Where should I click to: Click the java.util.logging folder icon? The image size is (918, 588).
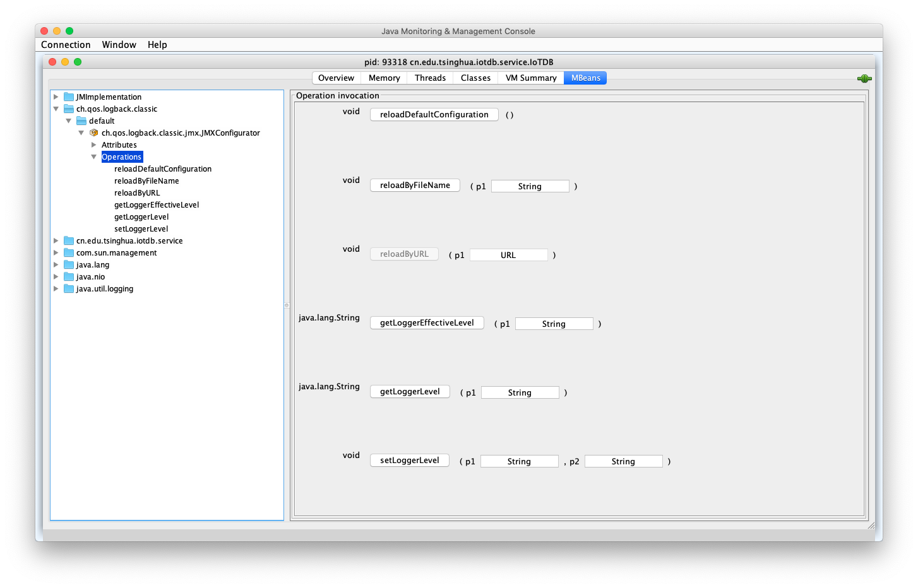pyautogui.click(x=70, y=288)
